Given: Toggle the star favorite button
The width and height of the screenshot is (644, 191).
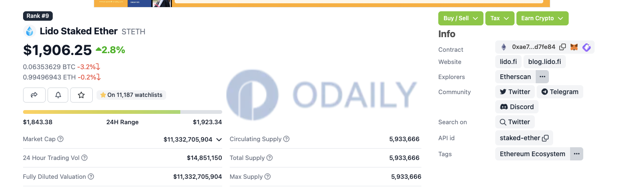Looking at the screenshot, I should (x=81, y=95).
